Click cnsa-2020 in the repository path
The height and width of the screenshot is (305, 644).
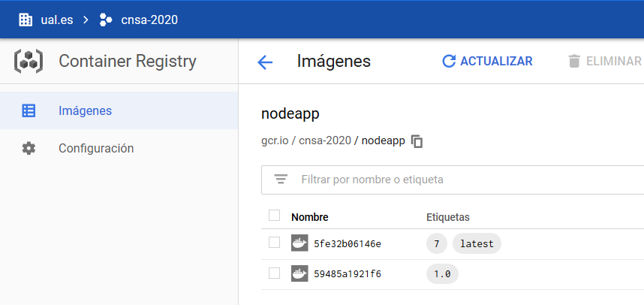[x=325, y=140]
